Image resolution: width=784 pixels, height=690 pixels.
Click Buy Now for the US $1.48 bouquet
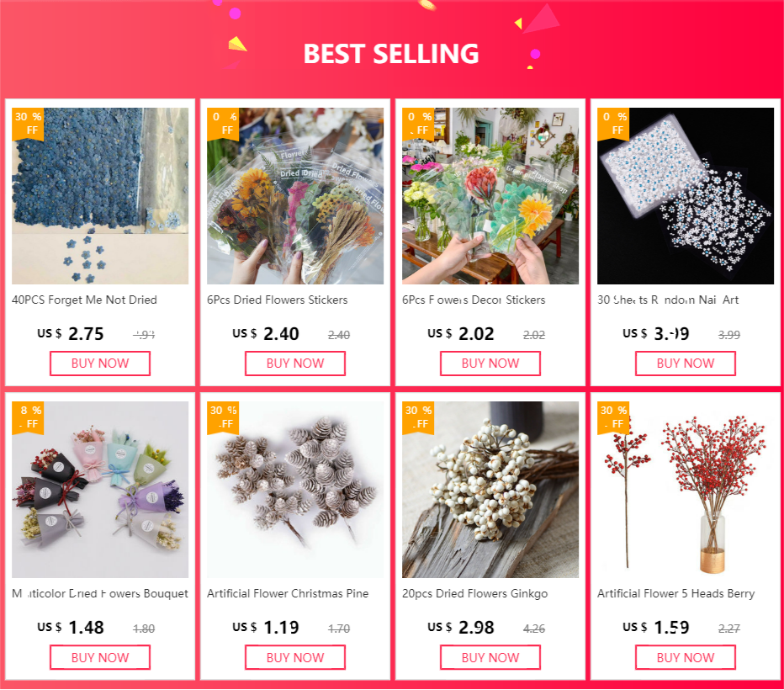100,657
